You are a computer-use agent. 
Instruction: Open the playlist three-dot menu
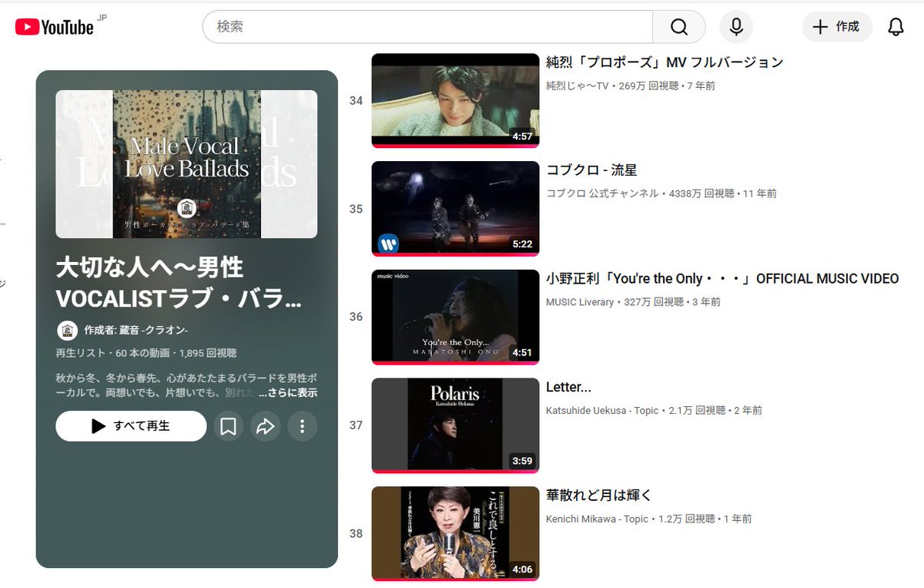click(x=303, y=426)
